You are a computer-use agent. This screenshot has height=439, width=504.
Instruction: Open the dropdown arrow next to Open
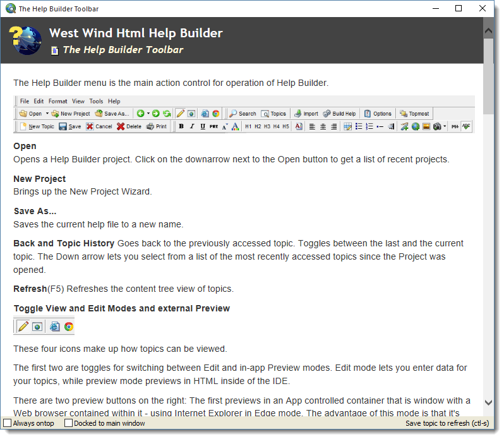coord(47,114)
